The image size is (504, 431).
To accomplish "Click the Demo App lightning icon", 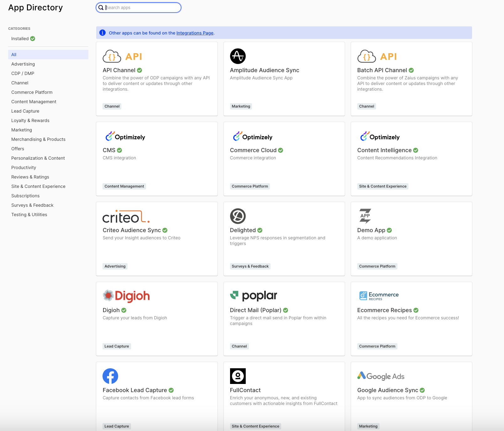I will coord(365,216).
